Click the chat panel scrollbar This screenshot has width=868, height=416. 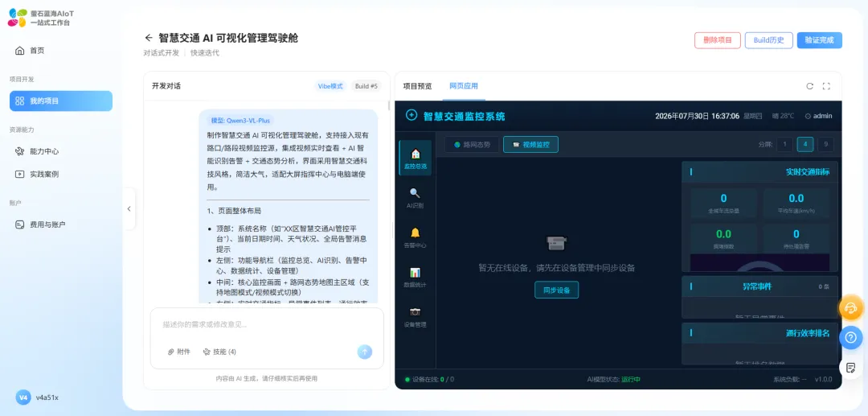[390, 105]
